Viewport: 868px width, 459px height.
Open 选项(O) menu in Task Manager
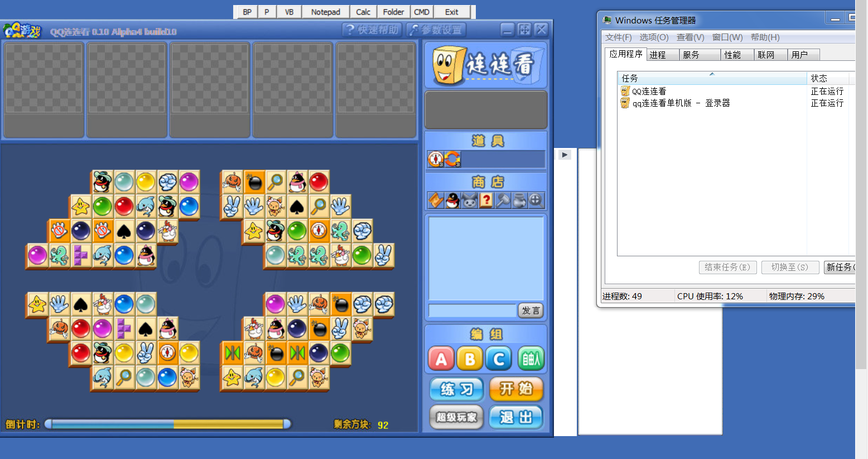tap(654, 37)
